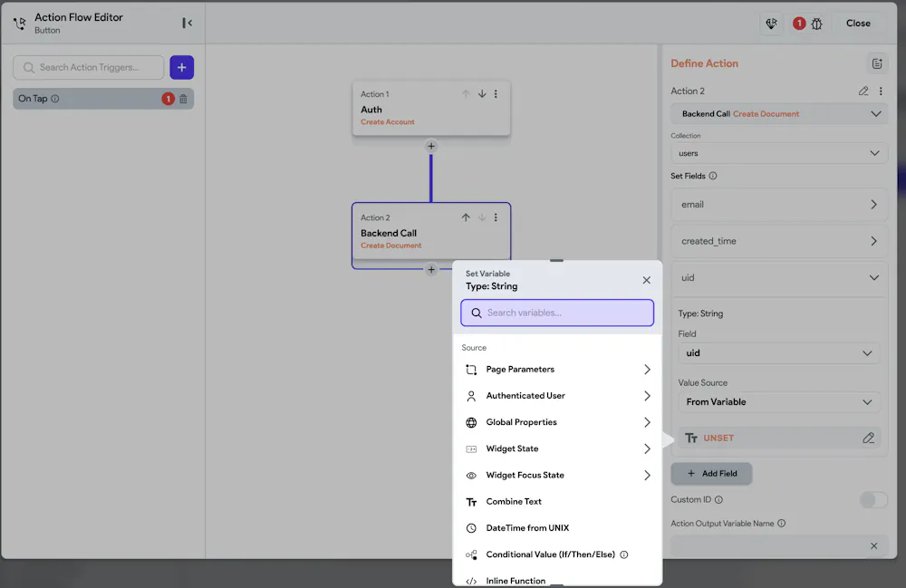Close the Set Variable popup
Viewport: 906px width, 588px height.
click(x=646, y=280)
